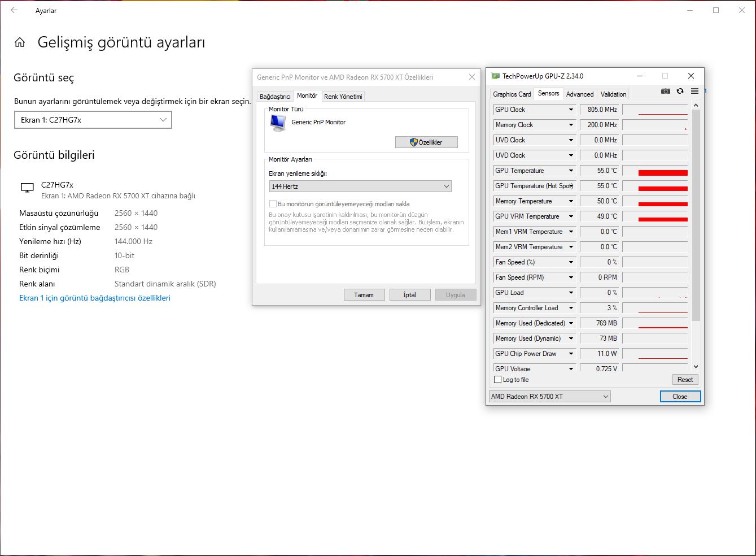Click the Özellikler button
Screen dimensions: 756x556
pos(426,142)
